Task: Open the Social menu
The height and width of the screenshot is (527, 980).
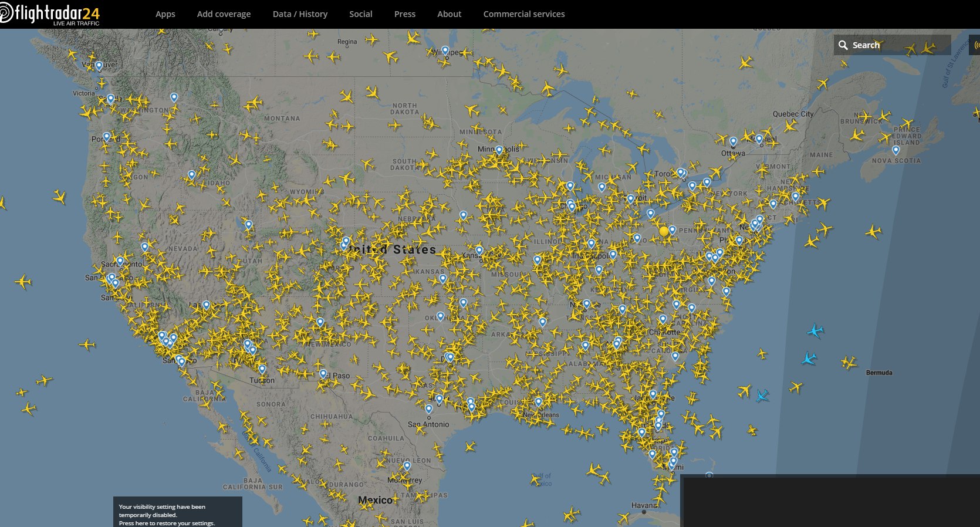Action: tap(361, 14)
